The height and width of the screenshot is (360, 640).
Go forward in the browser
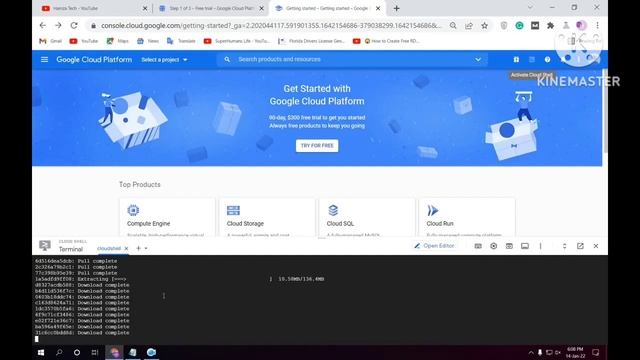click(x=58, y=25)
